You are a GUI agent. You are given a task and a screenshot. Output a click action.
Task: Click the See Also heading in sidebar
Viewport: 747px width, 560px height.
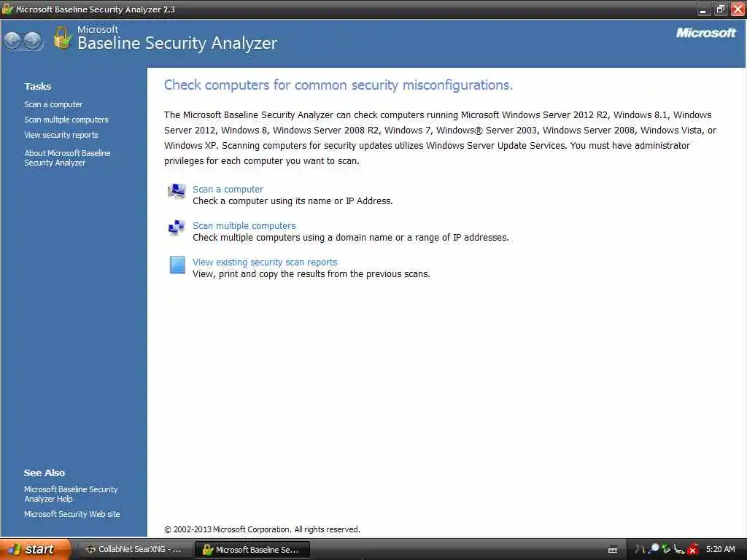tap(44, 472)
